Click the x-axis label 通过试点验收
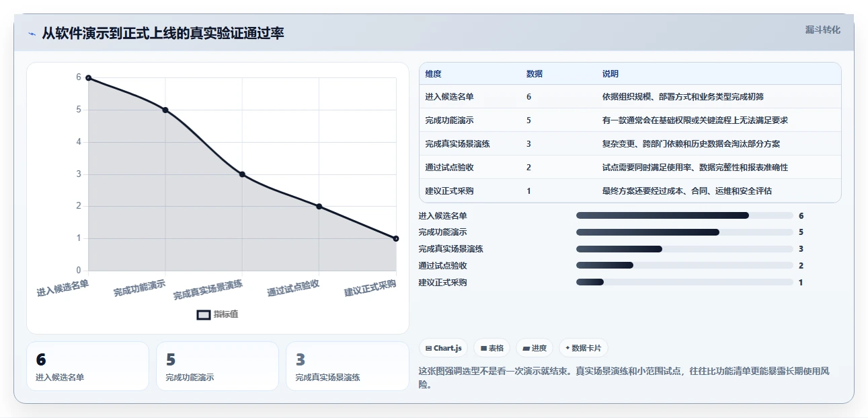 tap(293, 288)
